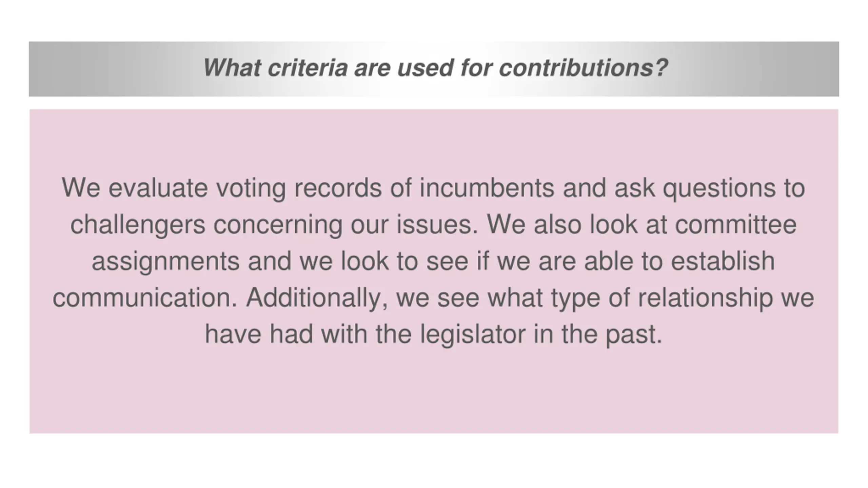Click the word 'establish' in the body text
Viewport: 868px width, 488px height.
tap(723, 261)
